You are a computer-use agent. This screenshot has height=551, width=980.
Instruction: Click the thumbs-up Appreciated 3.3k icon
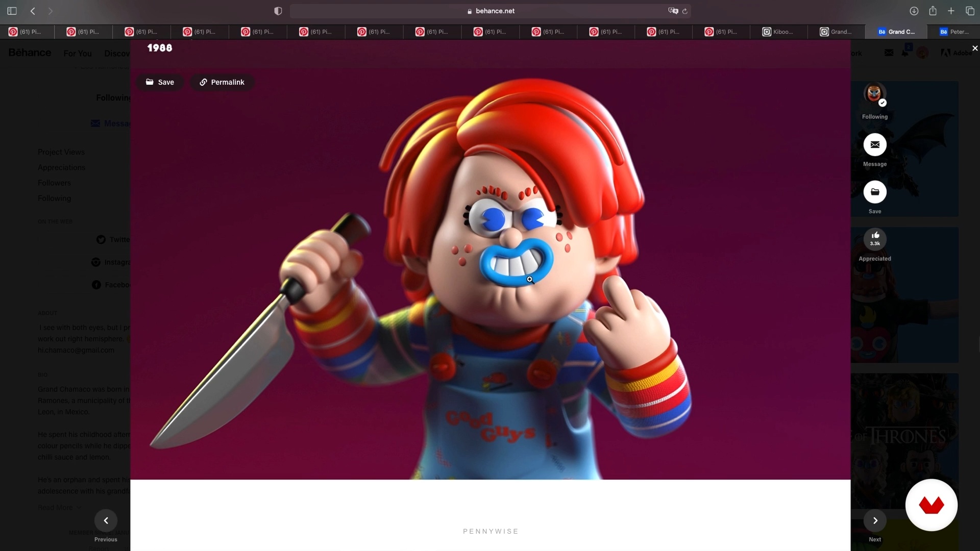[875, 239]
